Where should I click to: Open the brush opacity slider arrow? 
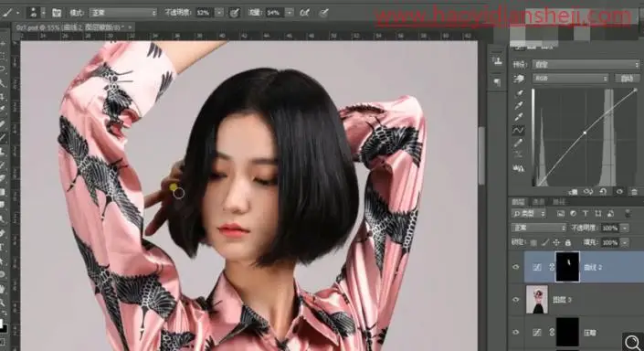pos(220,13)
